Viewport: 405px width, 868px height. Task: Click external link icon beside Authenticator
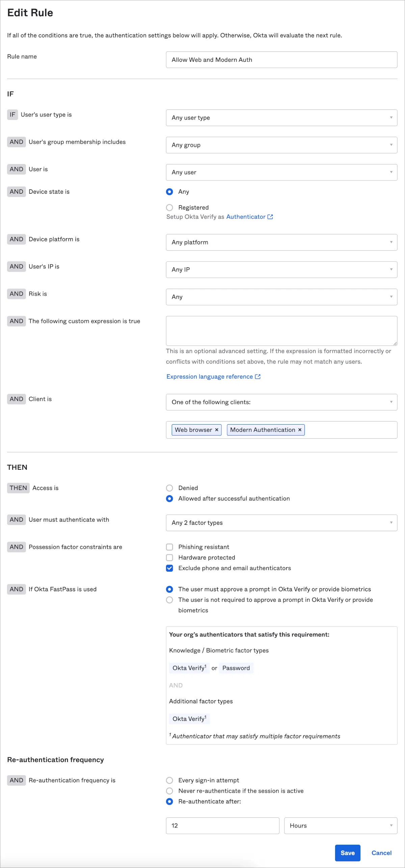pos(270,217)
